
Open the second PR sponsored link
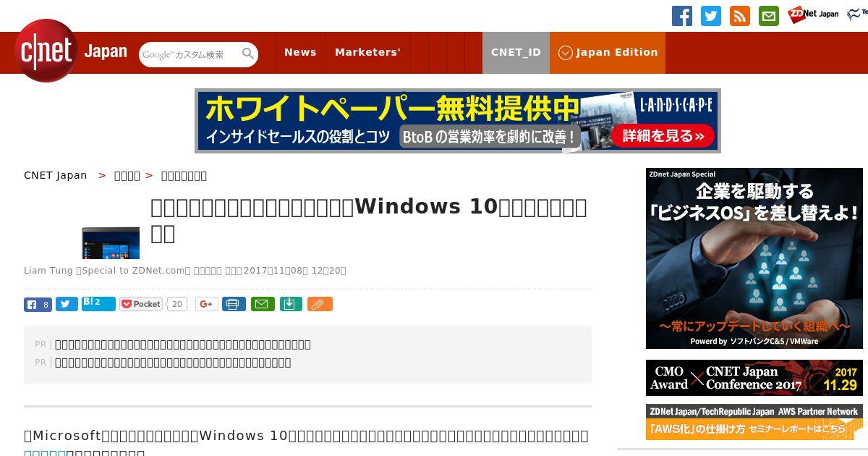(x=173, y=363)
